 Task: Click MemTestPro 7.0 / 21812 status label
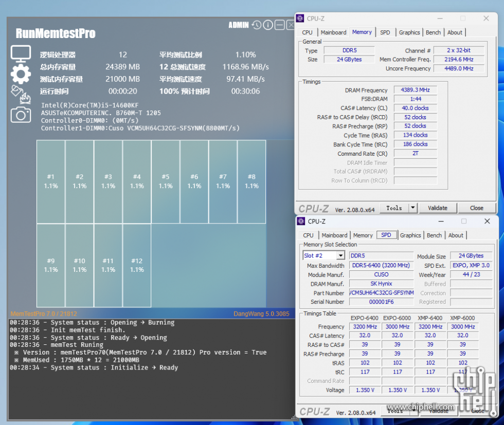click(x=44, y=314)
